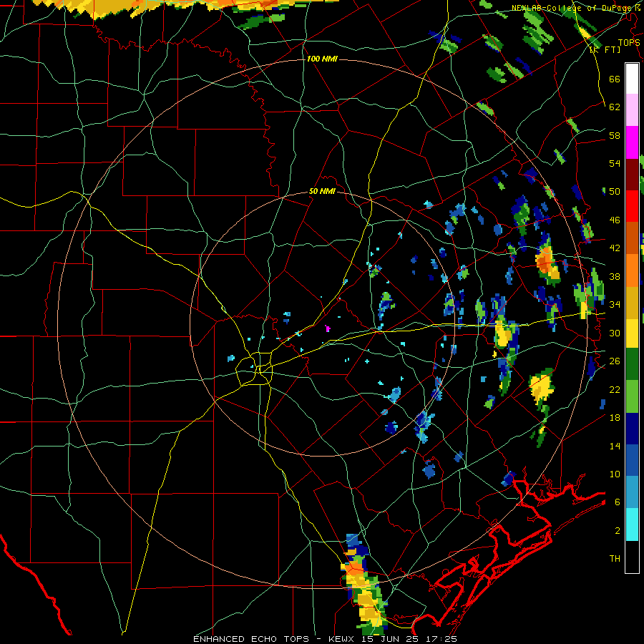Screen dimensions: 644x644
Task: Click the legend value "22"
Action: [615, 389]
